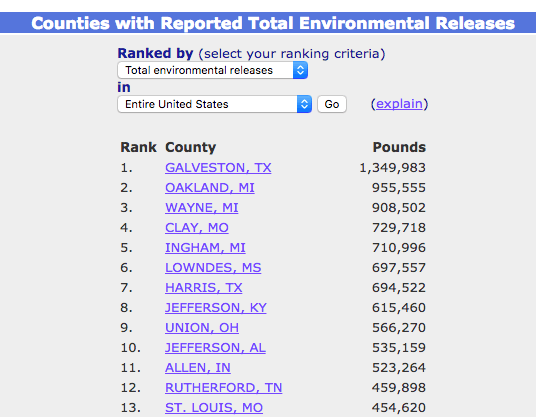Open GALVESTON, TX county link
Screen dimensions: 536x417
click(x=218, y=168)
